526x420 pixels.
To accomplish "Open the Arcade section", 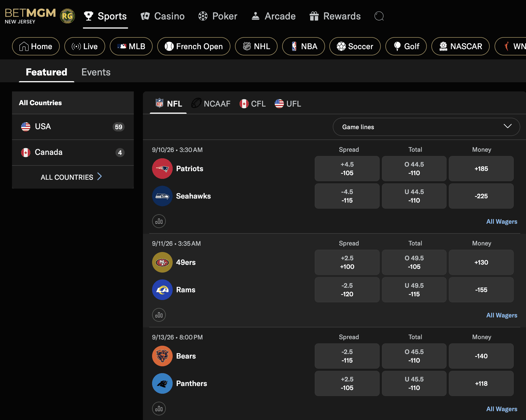I will pyautogui.click(x=274, y=16).
